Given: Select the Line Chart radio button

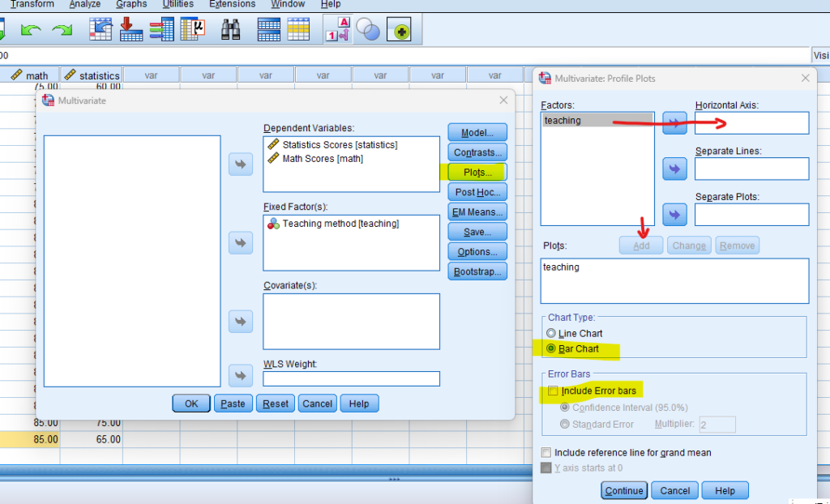Looking at the screenshot, I should click(552, 334).
